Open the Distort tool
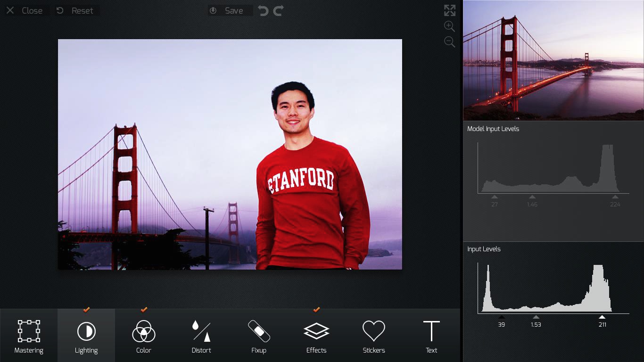This screenshot has height=362, width=644. pyautogui.click(x=201, y=336)
